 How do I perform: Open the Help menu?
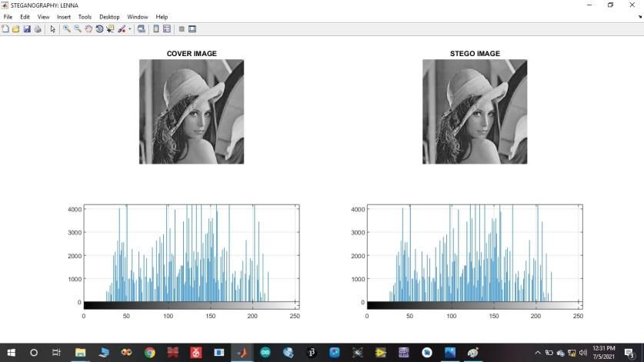[x=162, y=17]
